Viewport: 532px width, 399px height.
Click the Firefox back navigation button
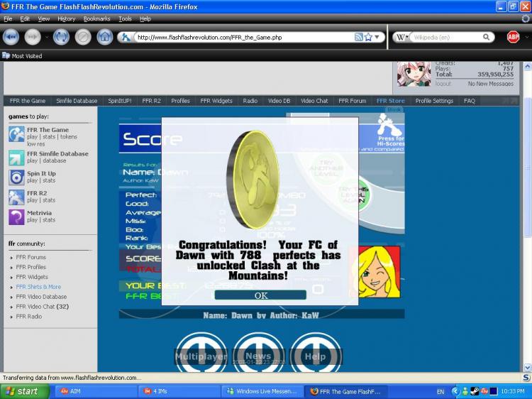11,37
